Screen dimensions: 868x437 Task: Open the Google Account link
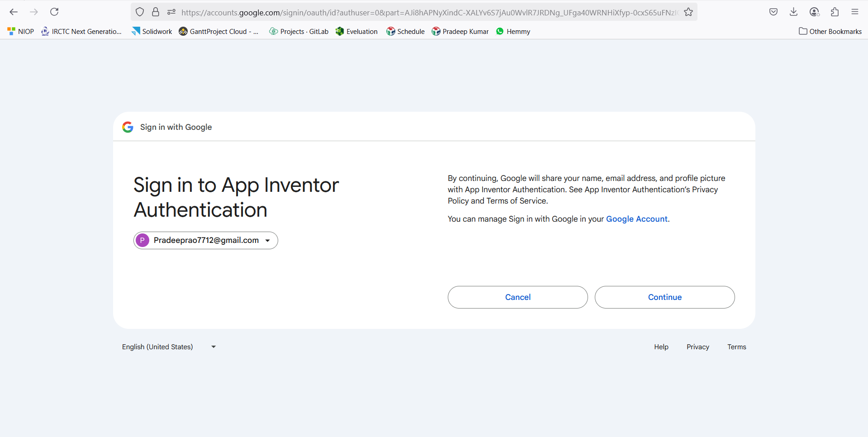(x=637, y=219)
